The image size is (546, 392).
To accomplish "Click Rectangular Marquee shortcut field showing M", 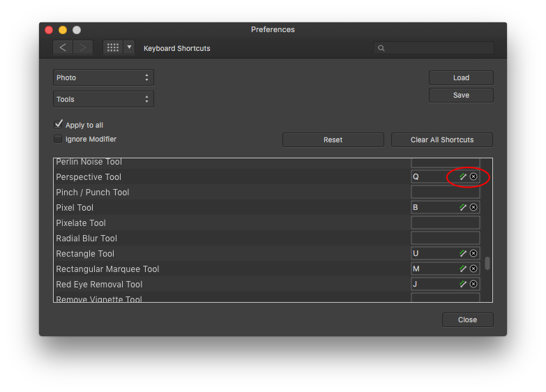I will [446, 269].
